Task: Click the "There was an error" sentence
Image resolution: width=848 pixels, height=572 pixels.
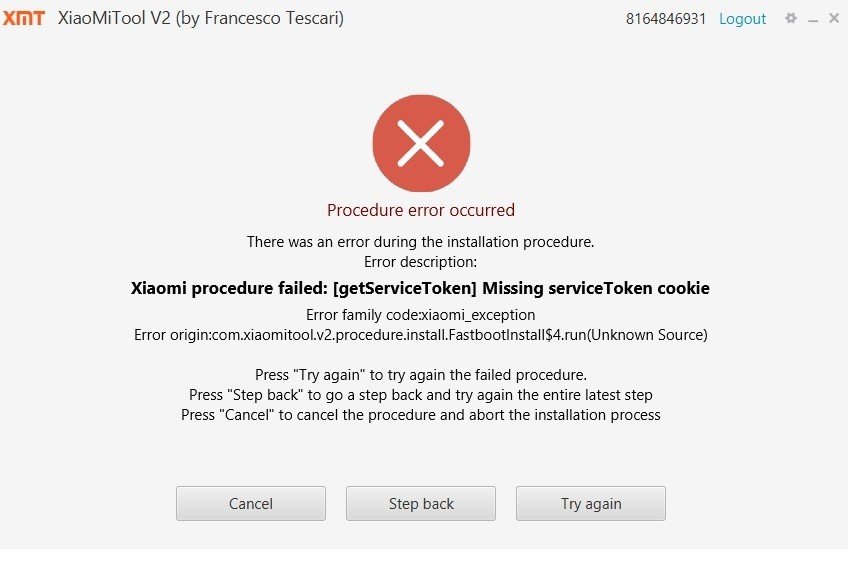Action: click(x=421, y=241)
